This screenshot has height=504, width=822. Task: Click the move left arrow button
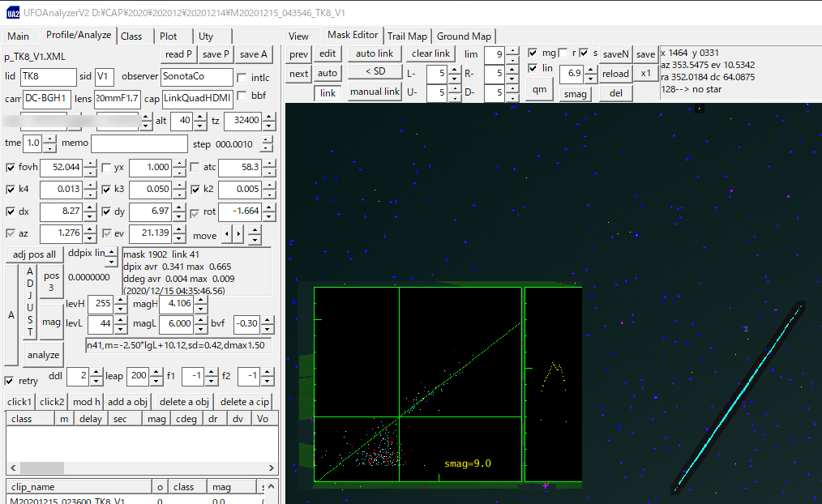pos(228,235)
